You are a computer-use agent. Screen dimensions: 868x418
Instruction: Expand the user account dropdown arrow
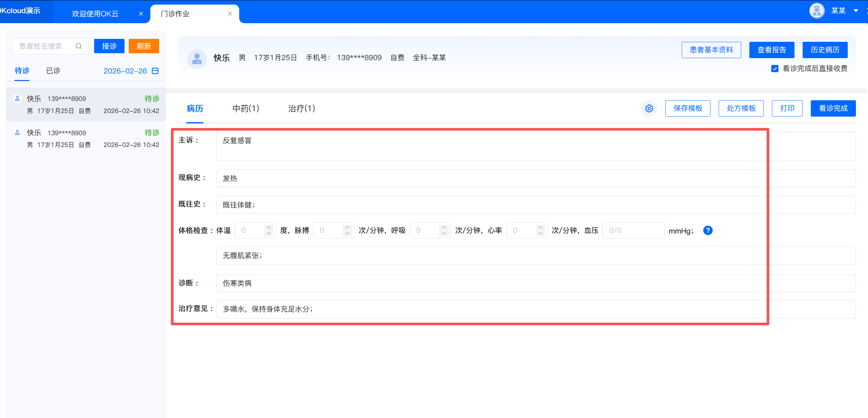[856, 11]
